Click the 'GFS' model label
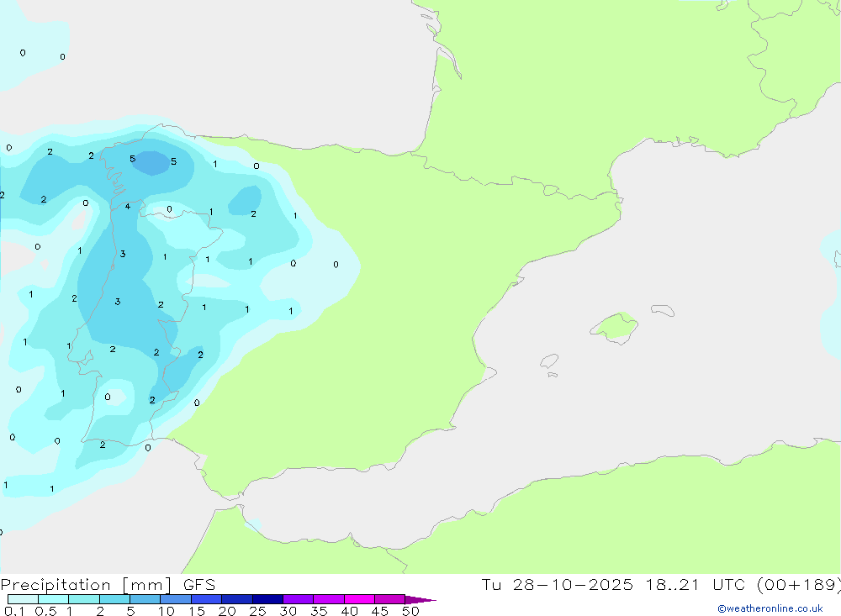This screenshot has height=616, width=841. (x=199, y=585)
